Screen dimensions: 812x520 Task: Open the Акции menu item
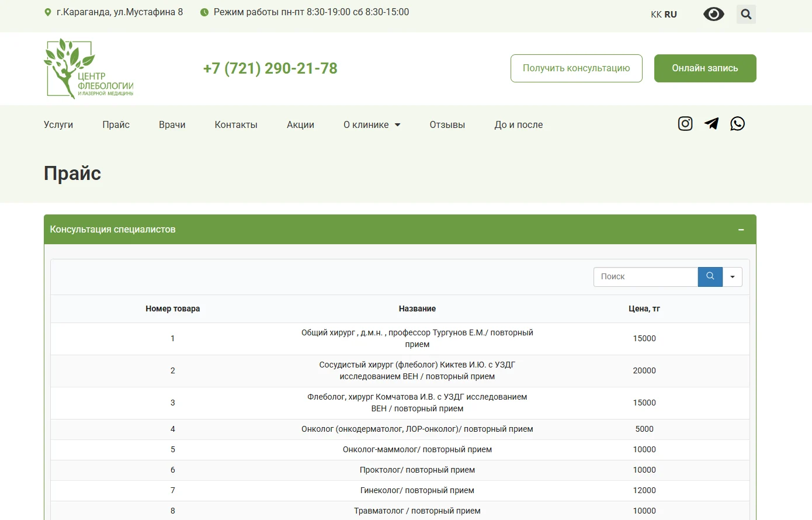click(x=300, y=125)
